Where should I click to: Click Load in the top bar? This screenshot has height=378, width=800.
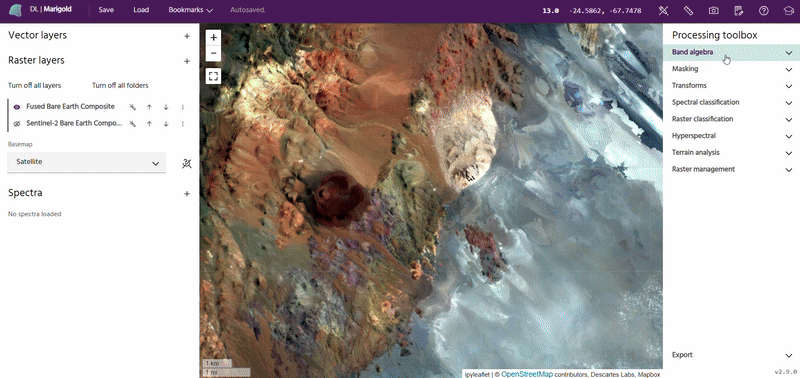pyautogui.click(x=141, y=10)
